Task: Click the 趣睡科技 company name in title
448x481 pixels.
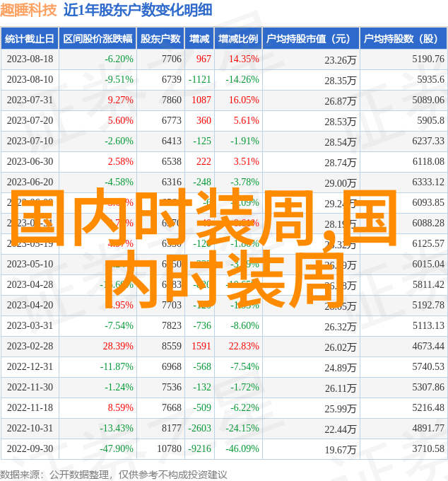Action: pos(28,10)
